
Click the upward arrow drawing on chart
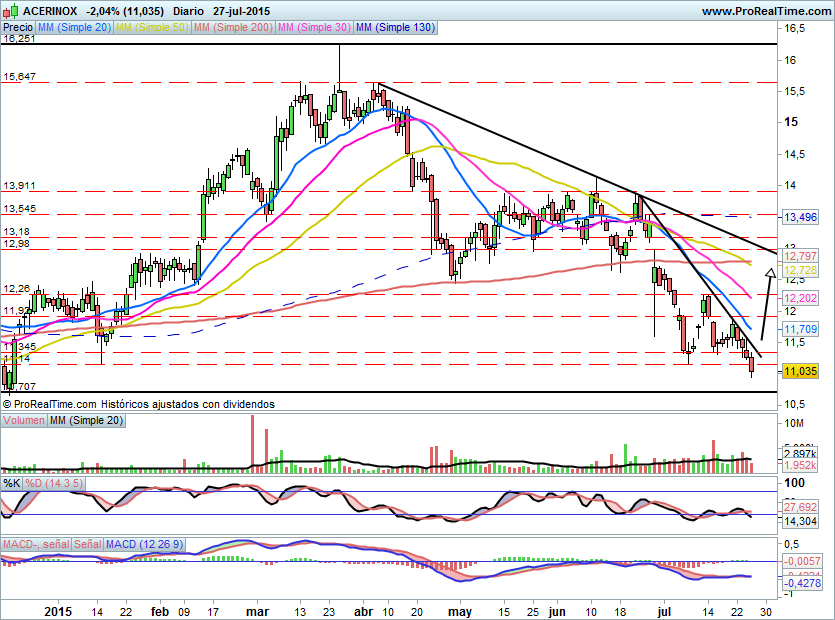point(766,304)
